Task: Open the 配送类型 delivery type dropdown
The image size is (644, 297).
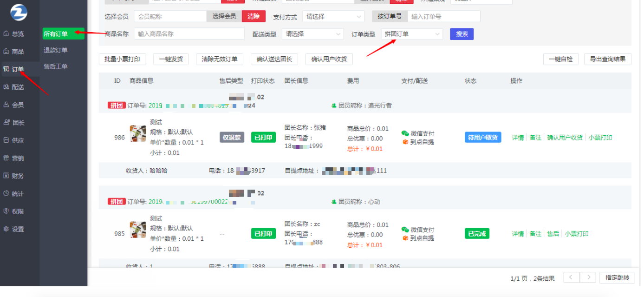Action: tap(313, 34)
